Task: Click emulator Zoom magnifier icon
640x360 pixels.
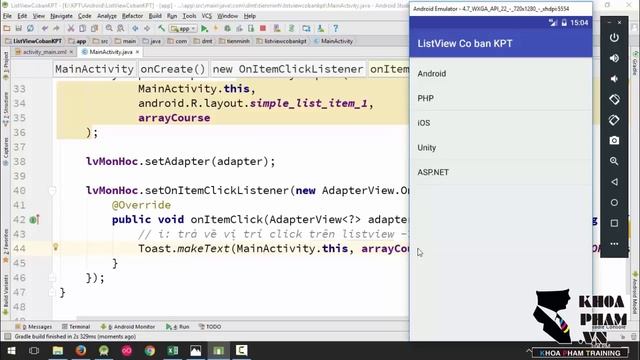Action: tap(614, 161)
